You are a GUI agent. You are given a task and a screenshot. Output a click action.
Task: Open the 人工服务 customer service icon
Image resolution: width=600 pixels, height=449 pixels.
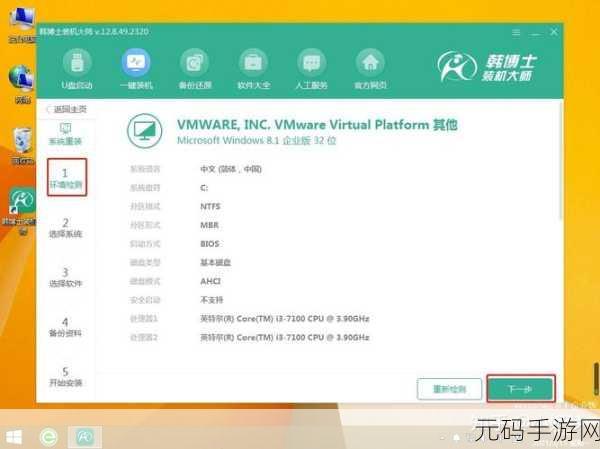311,69
